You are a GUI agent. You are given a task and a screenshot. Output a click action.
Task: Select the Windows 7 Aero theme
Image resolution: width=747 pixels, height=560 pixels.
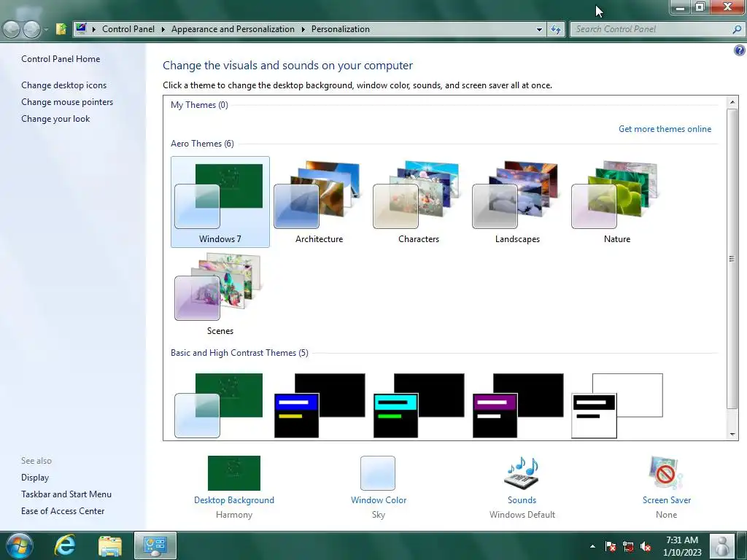click(220, 202)
